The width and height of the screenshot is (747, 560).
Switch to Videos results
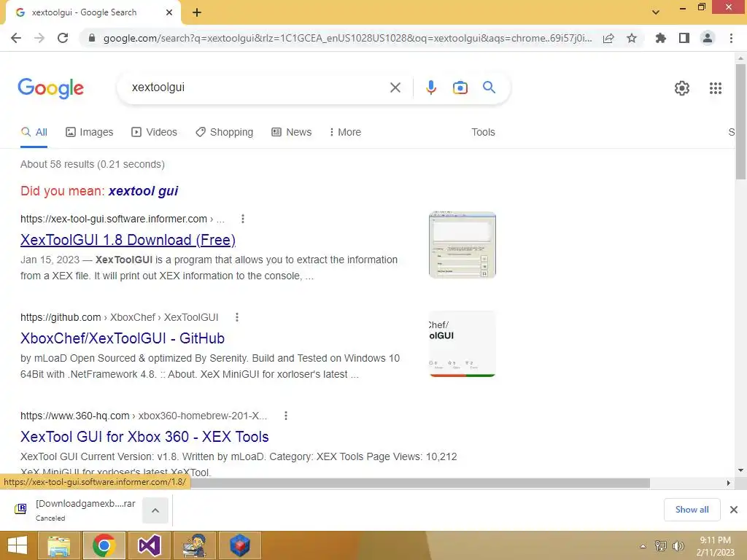(155, 132)
